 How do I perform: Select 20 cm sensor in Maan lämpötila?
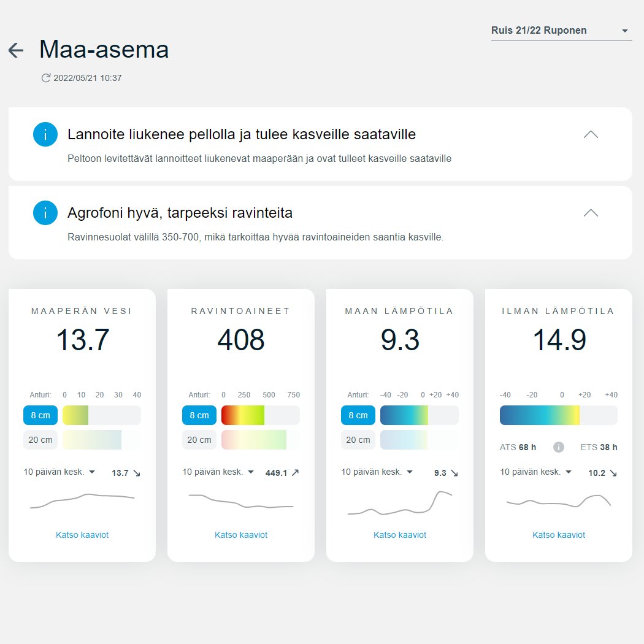[x=358, y=440]
